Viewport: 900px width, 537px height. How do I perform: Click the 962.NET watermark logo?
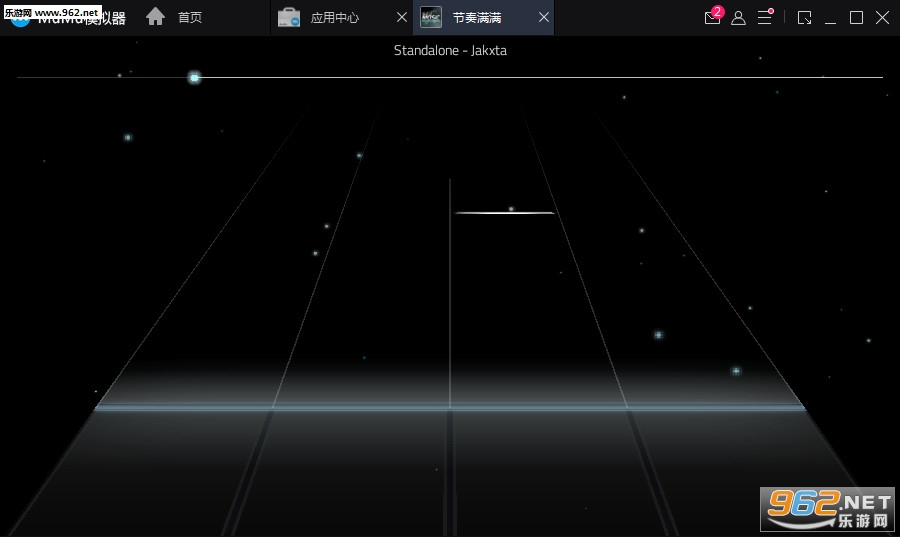pyautogui.click(x=827, y=509)
